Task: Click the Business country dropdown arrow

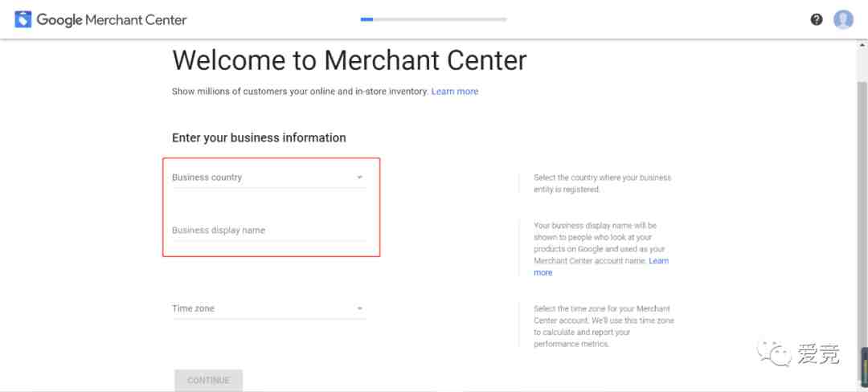Action: (360, 178)
